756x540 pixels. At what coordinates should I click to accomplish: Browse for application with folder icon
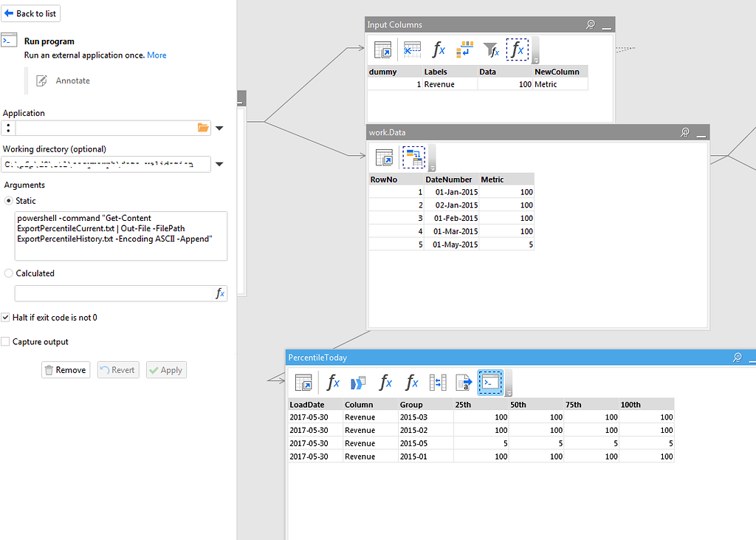coord(203,128)
